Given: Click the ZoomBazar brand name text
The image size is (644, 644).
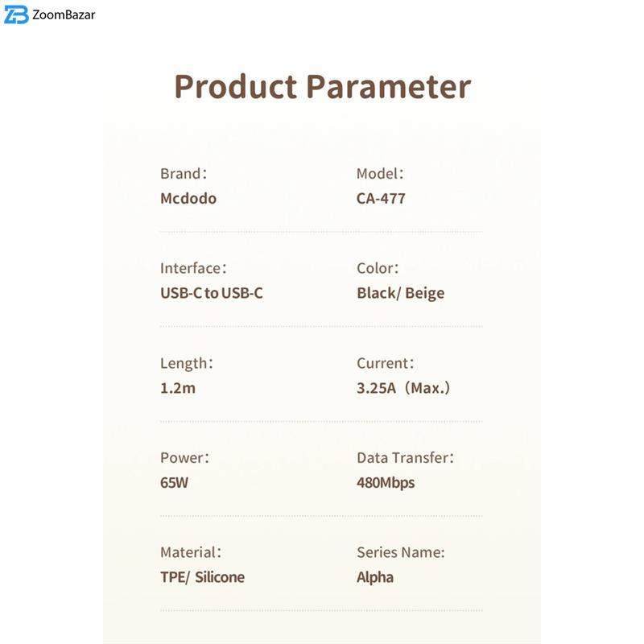Looking at the screenshot, I should (64, 14).
